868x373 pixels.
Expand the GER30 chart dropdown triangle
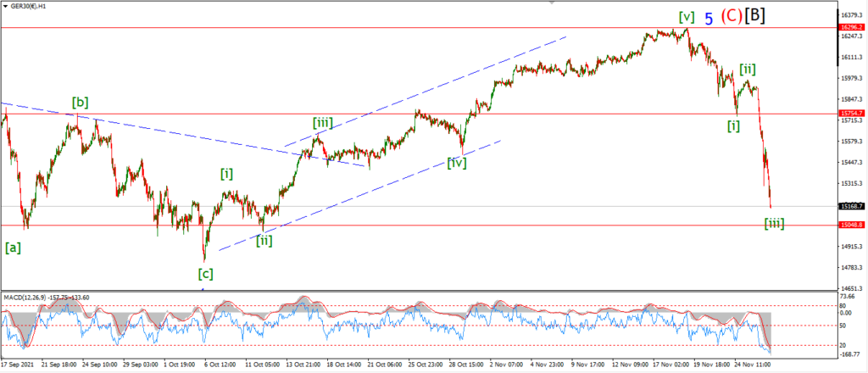coord(5,7)
